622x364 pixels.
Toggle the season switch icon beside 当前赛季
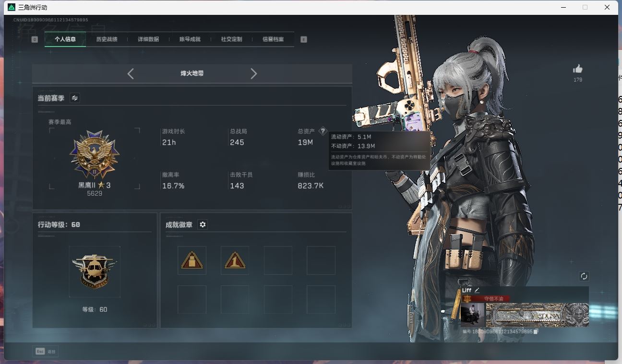(x=75, y=98)
